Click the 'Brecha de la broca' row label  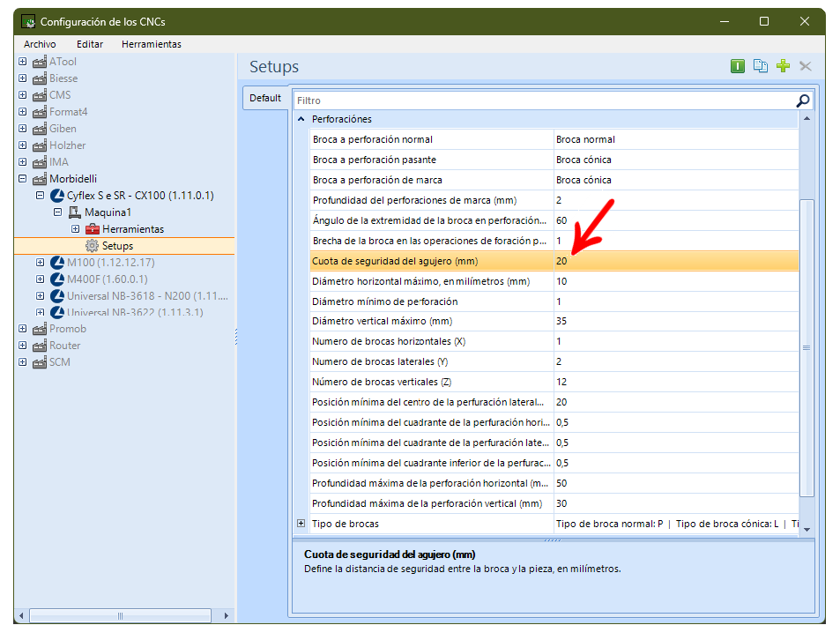point(429,241)
